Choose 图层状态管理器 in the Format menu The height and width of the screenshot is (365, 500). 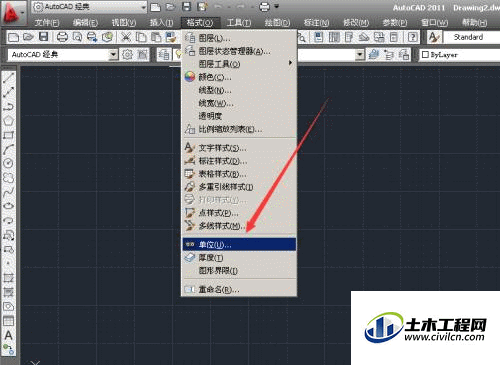(239, 51)
